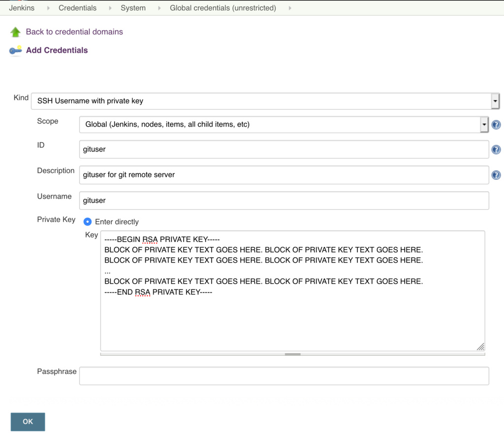This screenshot has height=437, width=504.
Task: Open help for the ID field
Action: (496, 149)
